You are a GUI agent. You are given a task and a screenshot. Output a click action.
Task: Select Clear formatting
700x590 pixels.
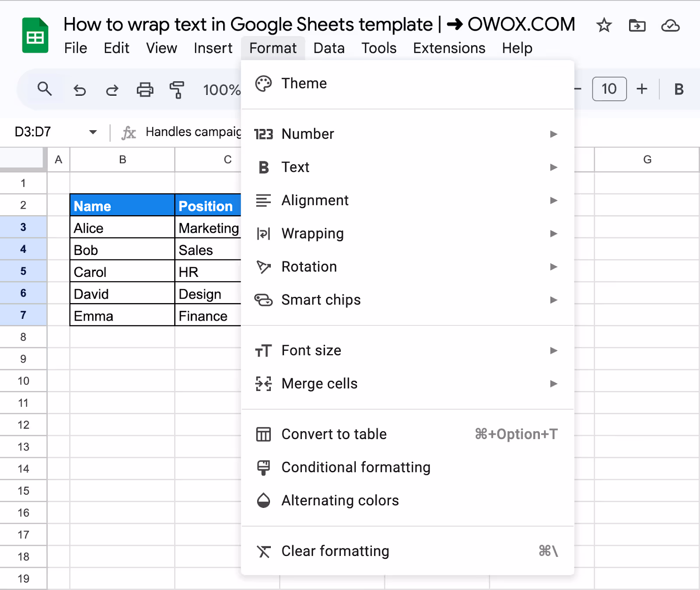(x=407, y=551)
